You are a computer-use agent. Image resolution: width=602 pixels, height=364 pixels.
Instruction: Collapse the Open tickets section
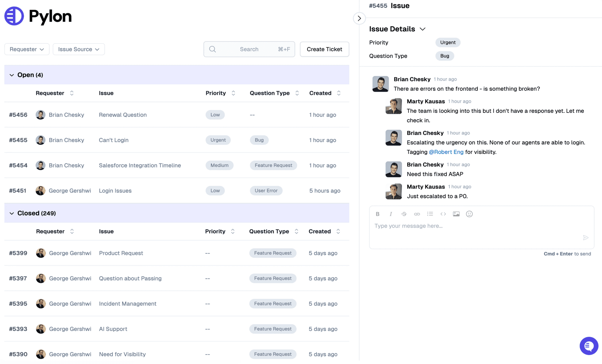tap(12, 75)
